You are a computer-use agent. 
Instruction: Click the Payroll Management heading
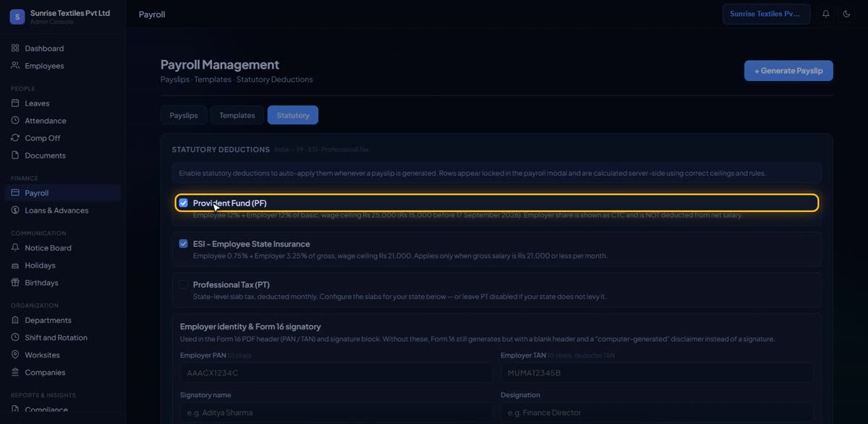(220, 65)
